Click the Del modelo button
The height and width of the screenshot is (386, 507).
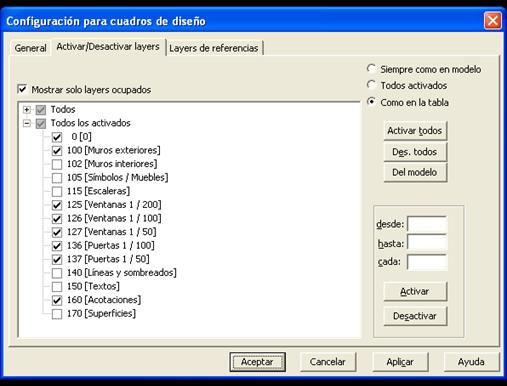coord(415,172)
